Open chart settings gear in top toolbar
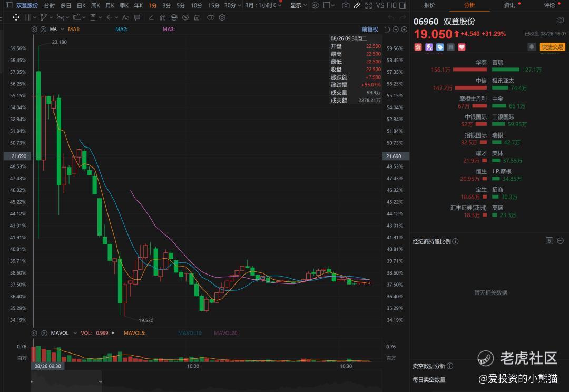 point(316,5)
